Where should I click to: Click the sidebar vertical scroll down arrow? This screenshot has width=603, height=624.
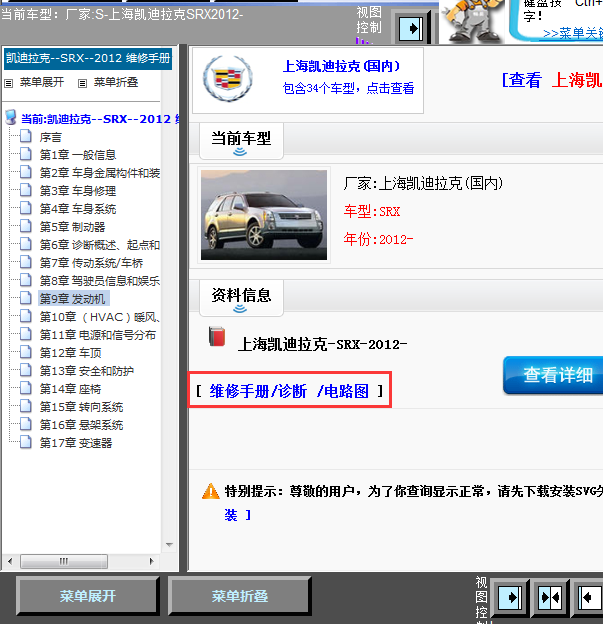pyautogui.click(x=169, y=545)
